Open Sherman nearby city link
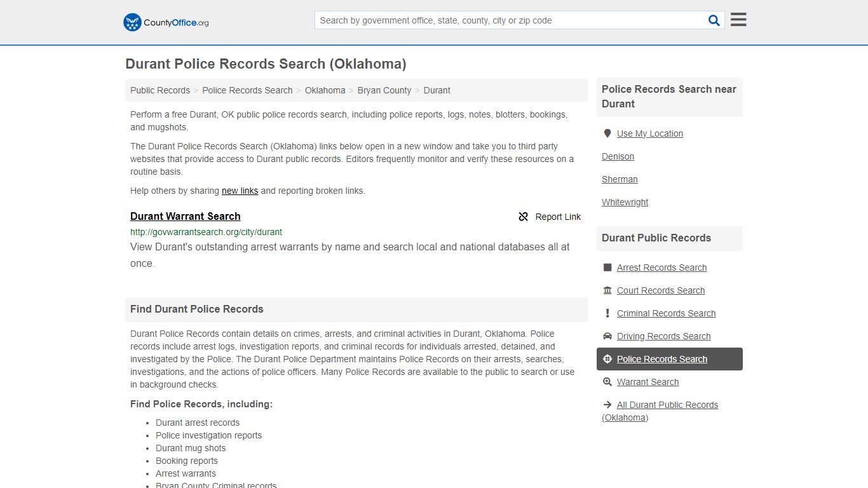The image size is (868, 488). (x=620, y=179)
